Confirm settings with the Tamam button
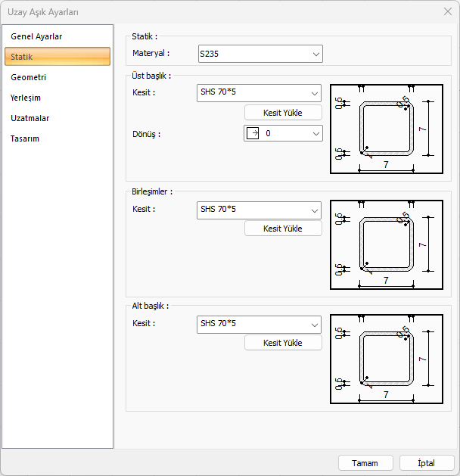 365,462
